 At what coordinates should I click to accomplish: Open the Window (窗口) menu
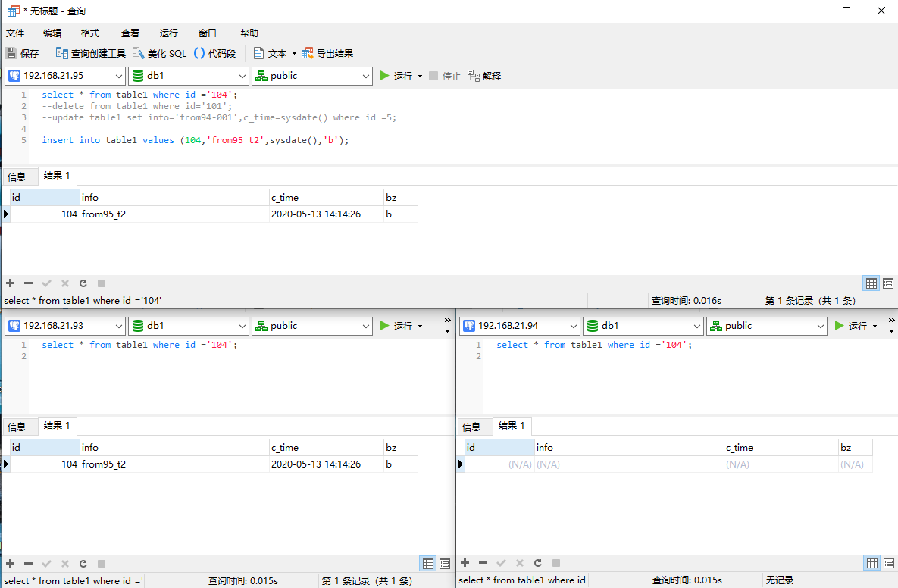208,33
